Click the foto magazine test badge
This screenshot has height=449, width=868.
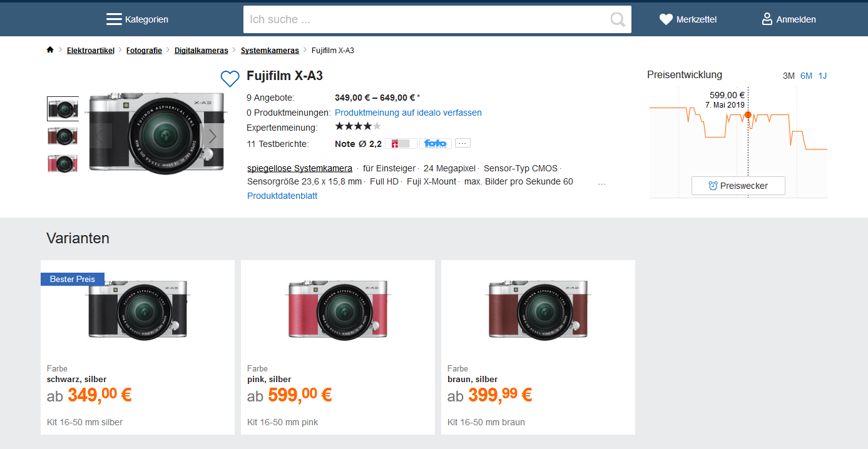tap(436, 143)
